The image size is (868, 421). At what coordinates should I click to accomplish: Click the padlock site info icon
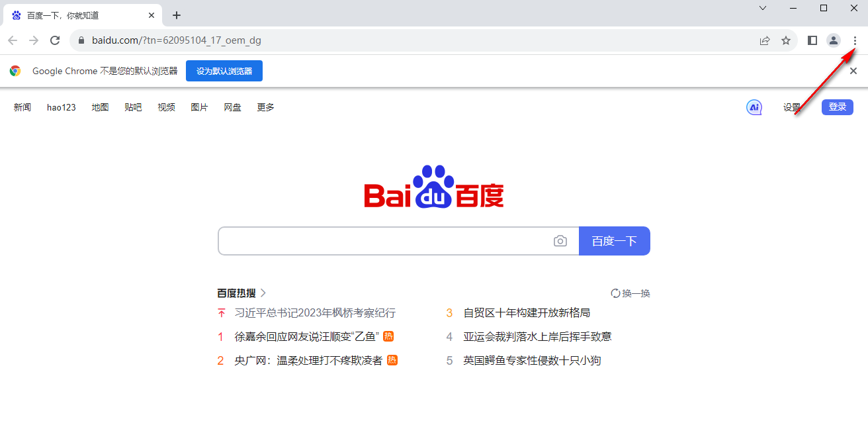(82, 40)
